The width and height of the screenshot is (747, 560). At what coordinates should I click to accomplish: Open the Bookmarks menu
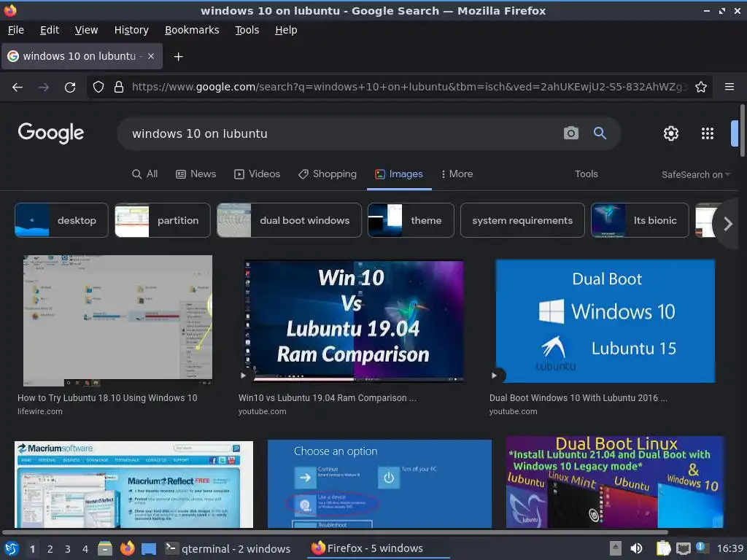pos(192,30)
